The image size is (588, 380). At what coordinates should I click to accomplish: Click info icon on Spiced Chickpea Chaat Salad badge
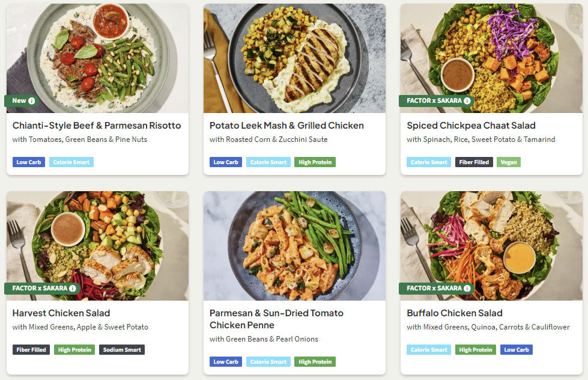467,101
